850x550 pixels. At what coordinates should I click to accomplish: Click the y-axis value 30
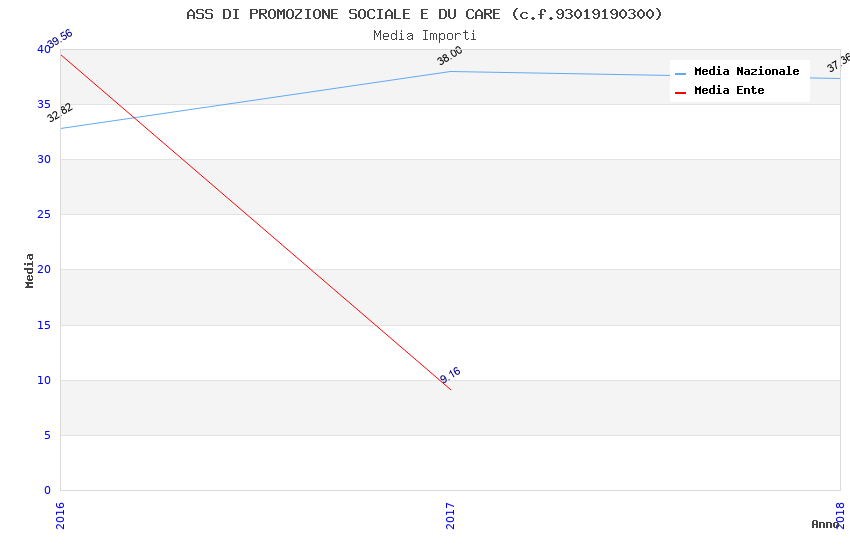[44, 159]
